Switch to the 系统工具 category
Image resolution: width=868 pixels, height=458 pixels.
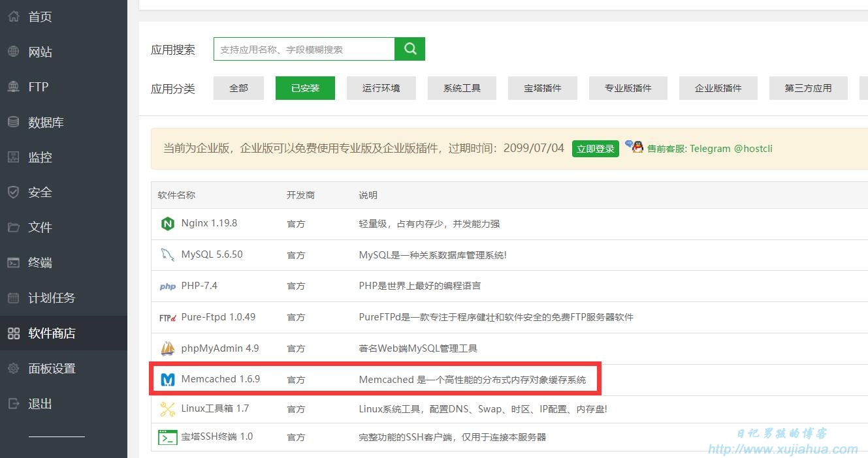(x=462, y=88)
